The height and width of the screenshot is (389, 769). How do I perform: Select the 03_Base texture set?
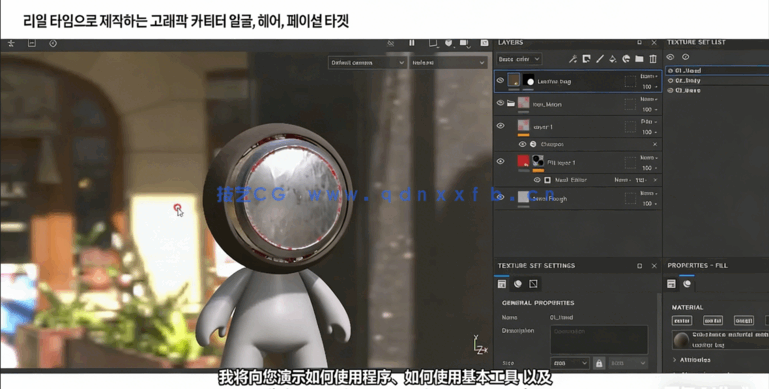point(717,91)
